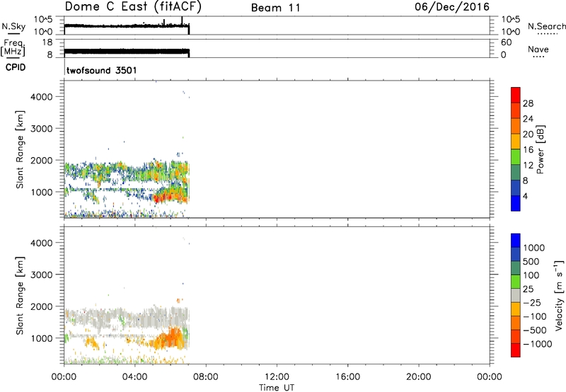
Task: Click the "20:00" time tick label
Action: (x=419, y=377)
